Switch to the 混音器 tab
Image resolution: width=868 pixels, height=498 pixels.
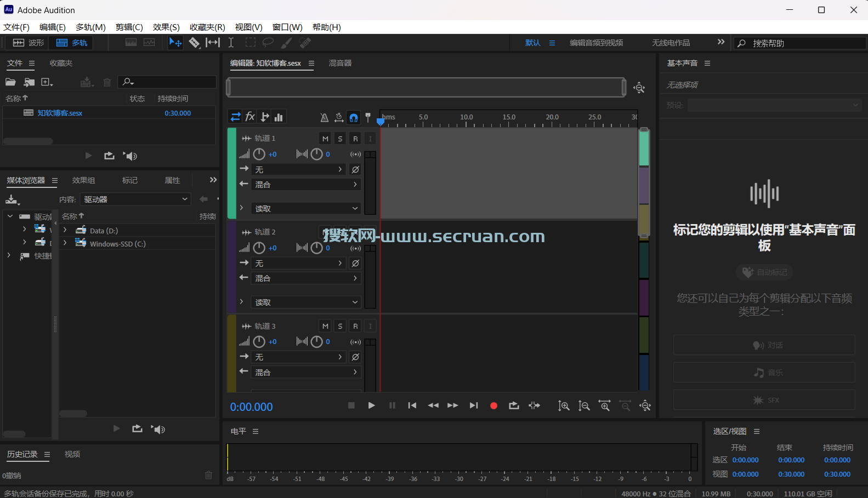pyautogui.click(x=340, y=63)
